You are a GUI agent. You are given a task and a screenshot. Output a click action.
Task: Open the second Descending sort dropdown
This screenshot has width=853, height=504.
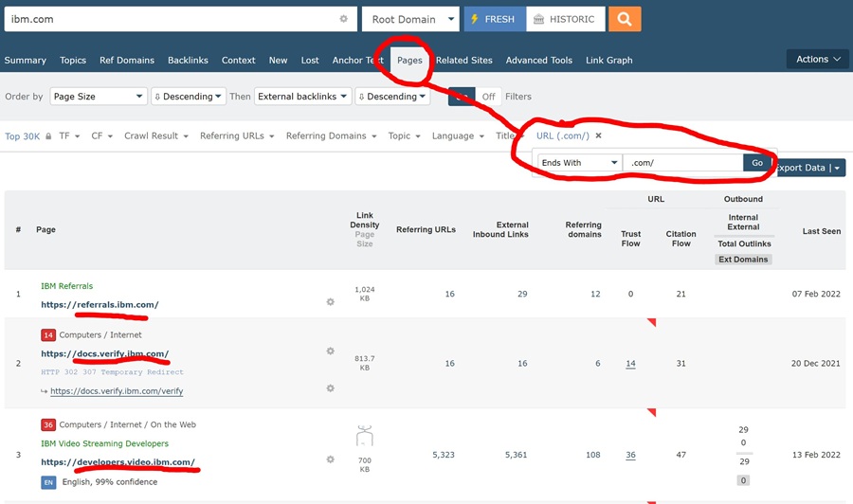click(x=392, y=97)
